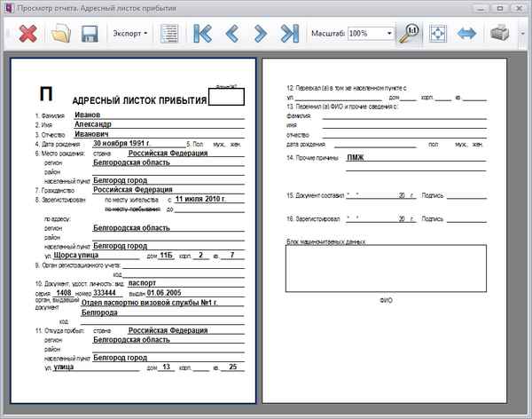Click the machine-readable data block box

[385, 268]
